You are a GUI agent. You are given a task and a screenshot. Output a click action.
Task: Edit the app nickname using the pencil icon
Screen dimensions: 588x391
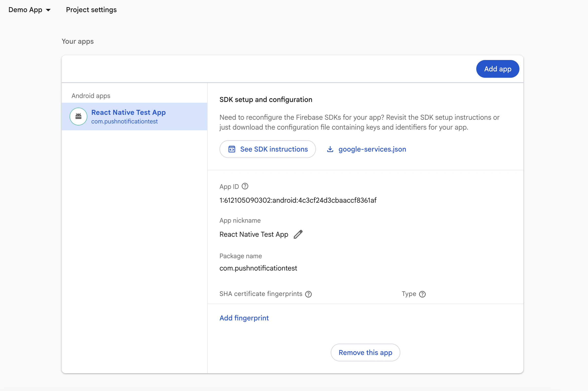[298, 234]
